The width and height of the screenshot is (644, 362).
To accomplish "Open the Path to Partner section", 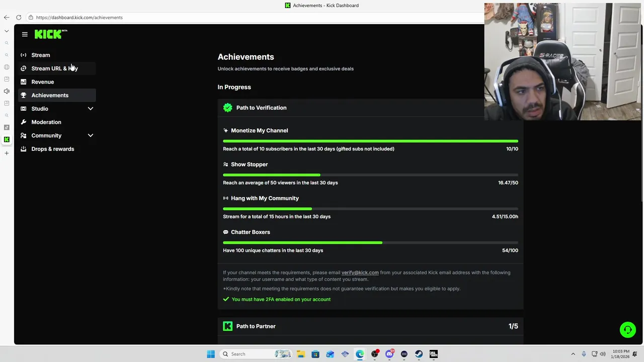I will [x=370, y=326].
